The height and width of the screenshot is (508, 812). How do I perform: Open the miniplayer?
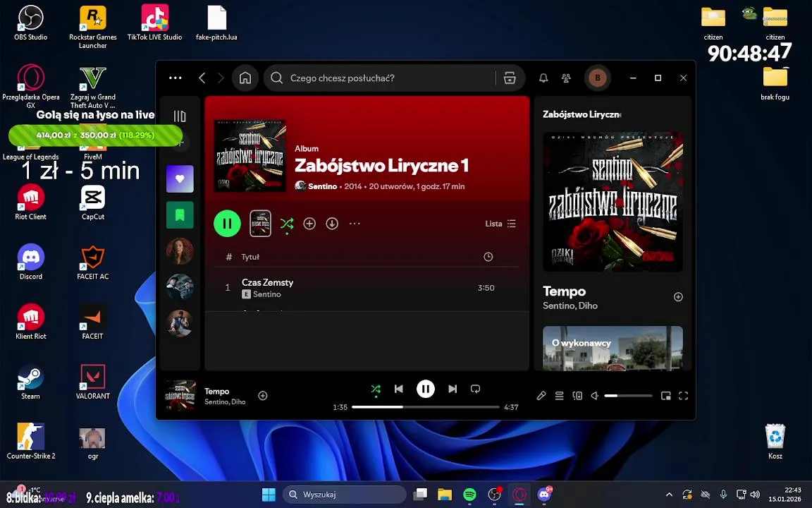[x=666, y=396]
